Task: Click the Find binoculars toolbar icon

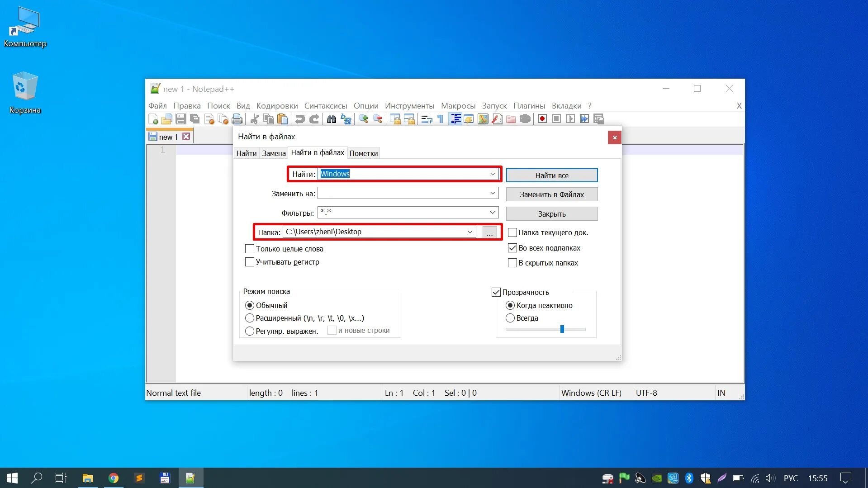Action: [332, 119]
